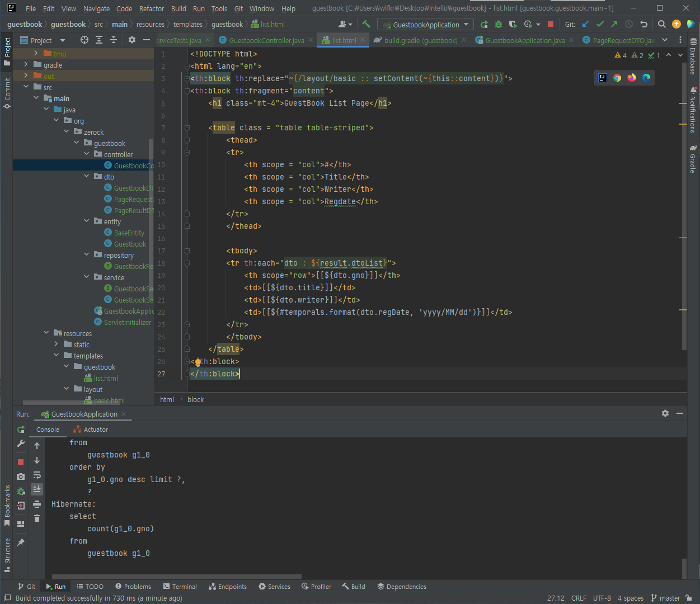The width and height of the screenshot is (700, 604).
Task: Open the Tools menu
Action: click(219, 8)
